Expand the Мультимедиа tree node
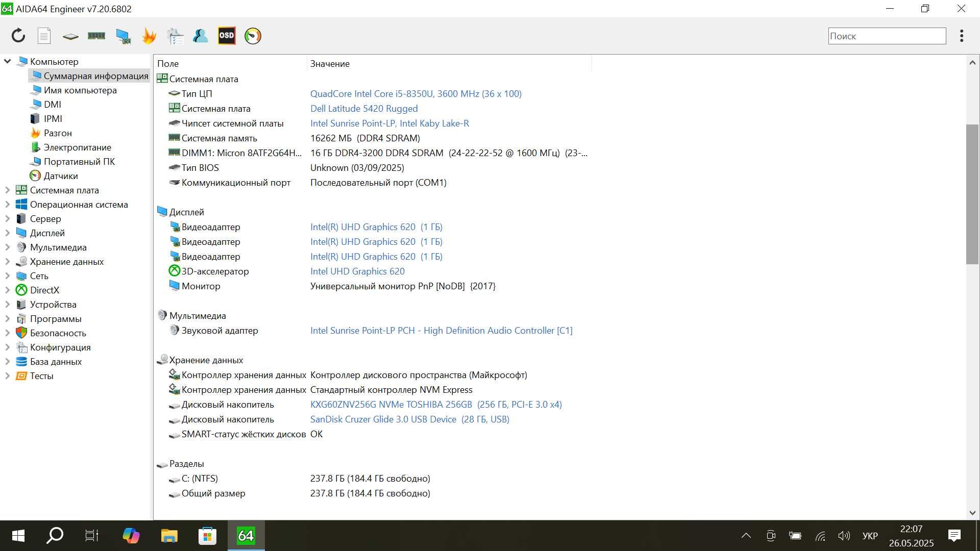Image resolution: width=980 pixels, height=551 pixels. click(x=7, y=247)
